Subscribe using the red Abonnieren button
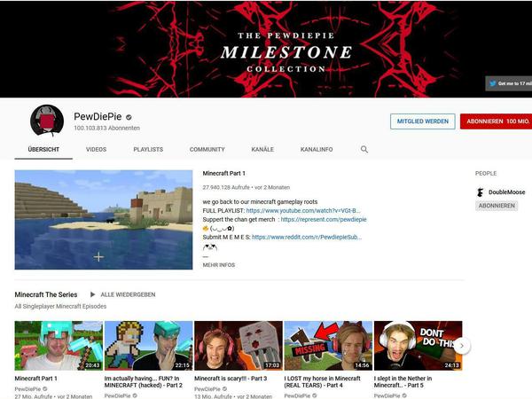The height and width of the screenshot is (399, 532). (496, 121)
